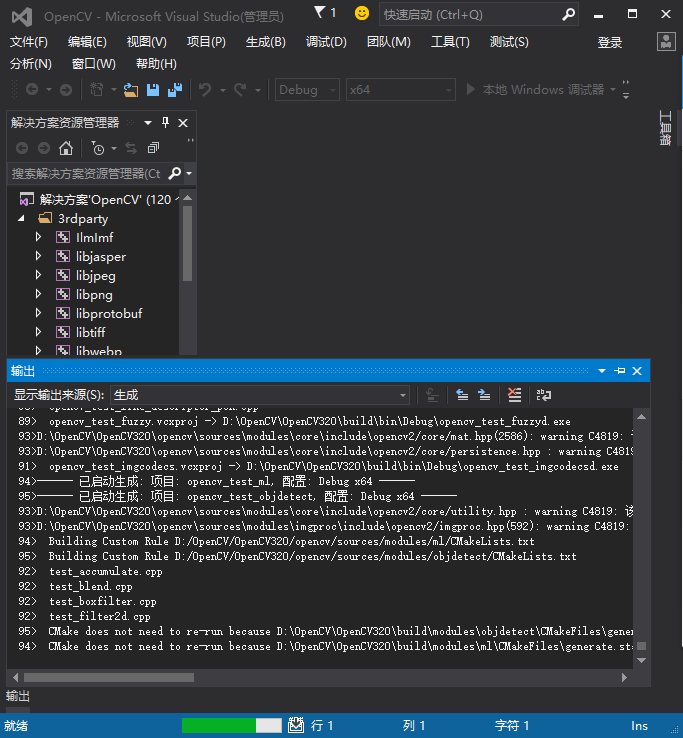Screen dimensions: 683x738
Task: Clear all text in the Output panel
Action: [x=514, y=395]
